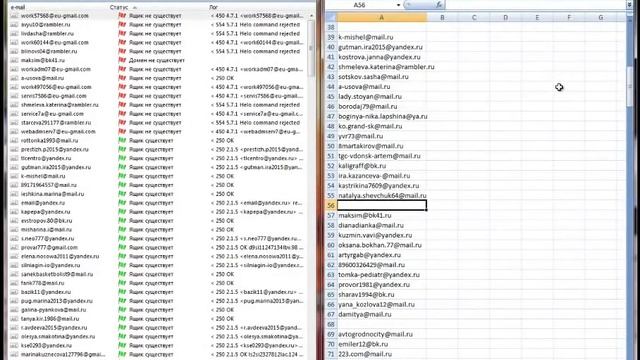The width and height of the screenshot is (640, 360).
Task: Click the red flag in the webadmserv7@eu-gmail.com row
Action: 122,131
